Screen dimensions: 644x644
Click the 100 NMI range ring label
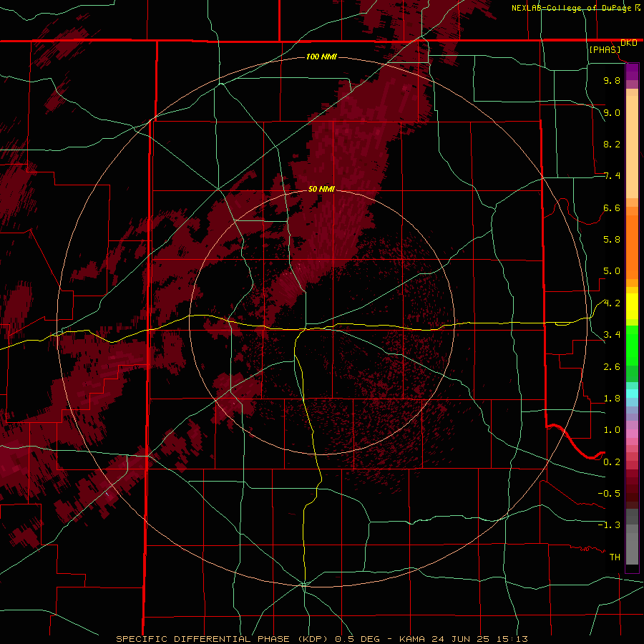[x=321, y=57]
